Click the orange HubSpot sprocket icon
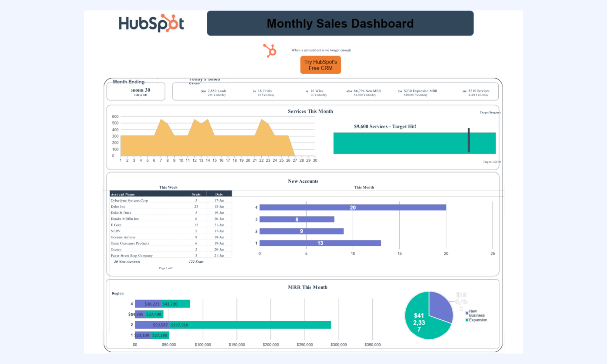607x364 pixels. pyautogui.click(x=270, y=51)
